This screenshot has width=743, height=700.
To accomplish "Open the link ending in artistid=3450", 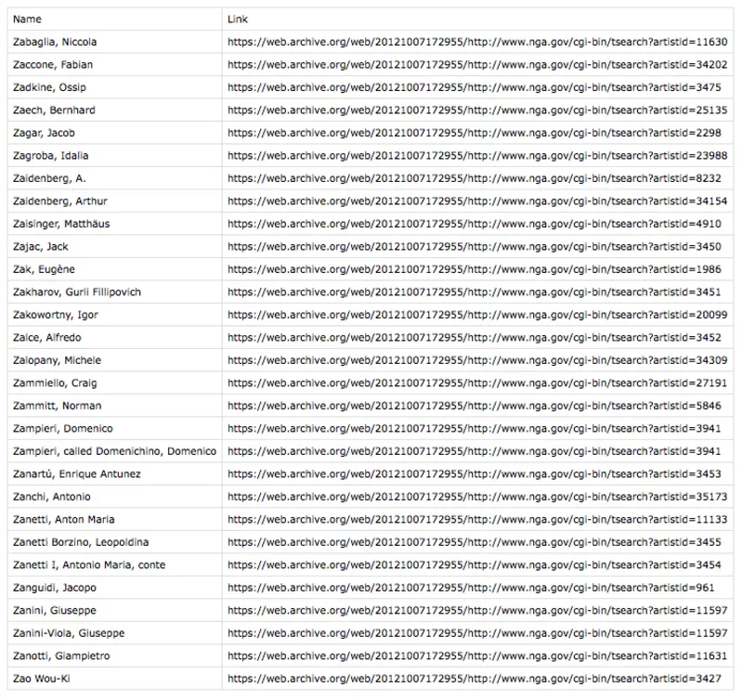I will 475,247.
